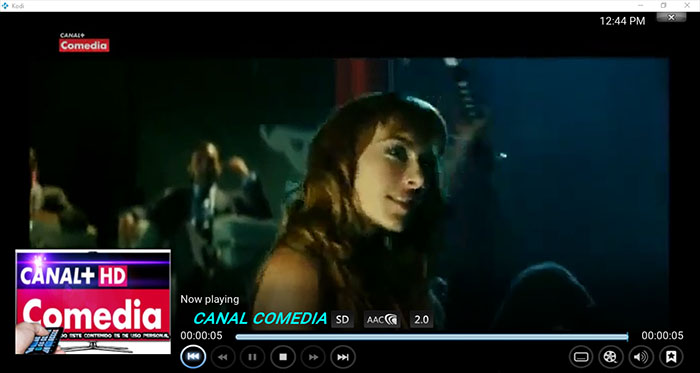Open the subtitles settings icon
Image resolution: width=700 pixels, height=373 pixels.
pyautogui.click(x=581, y=357)
